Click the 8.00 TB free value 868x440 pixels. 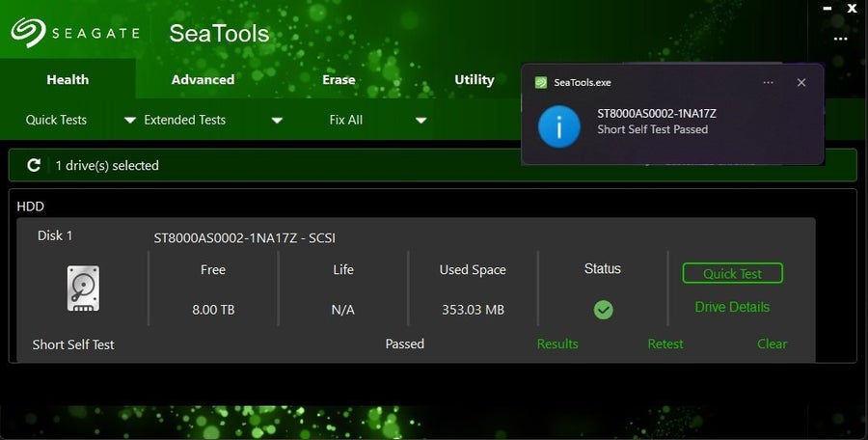213,310
